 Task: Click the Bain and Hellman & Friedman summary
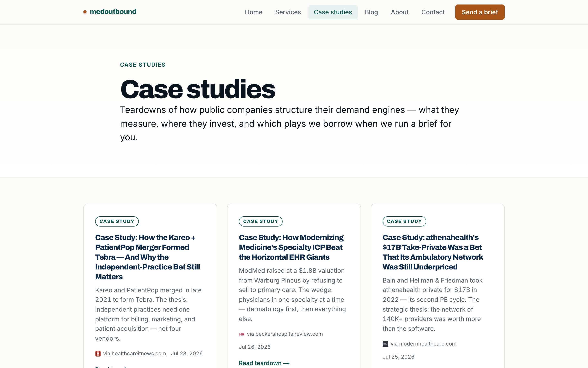pyautogui.click(x=432, y=304)
